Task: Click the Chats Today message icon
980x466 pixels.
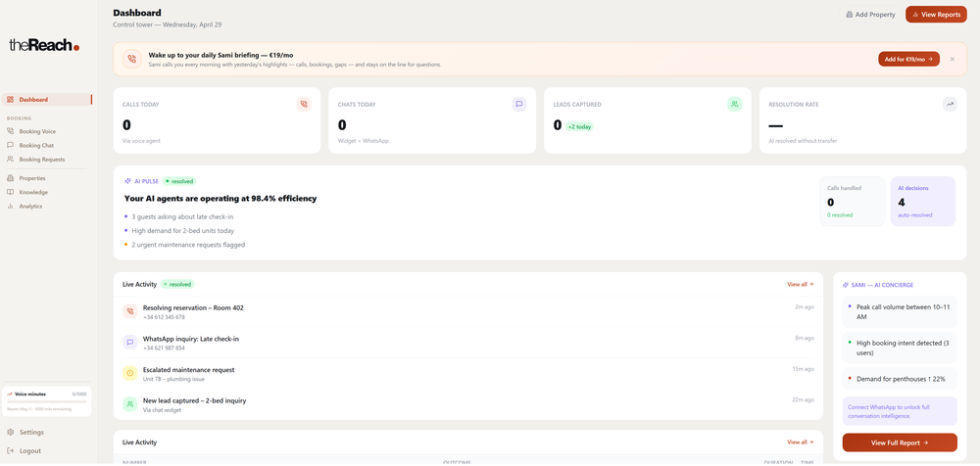Action: [518, 105]
